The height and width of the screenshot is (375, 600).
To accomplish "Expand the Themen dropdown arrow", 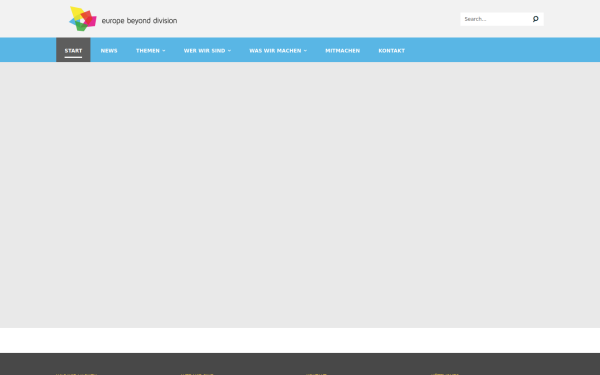I will click(164, 51).
